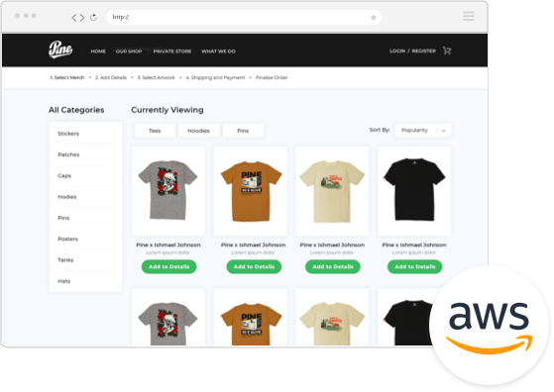Switch to the Pins filter tab
Image resolution: width=554 pixels, height=392 pixels.
(243, 131)
